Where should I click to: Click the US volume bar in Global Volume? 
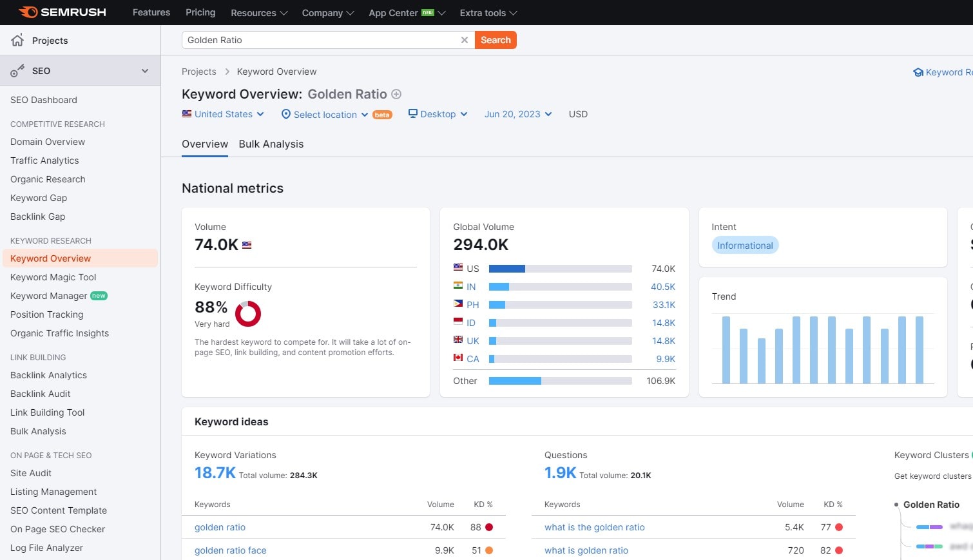pos(561,269)
